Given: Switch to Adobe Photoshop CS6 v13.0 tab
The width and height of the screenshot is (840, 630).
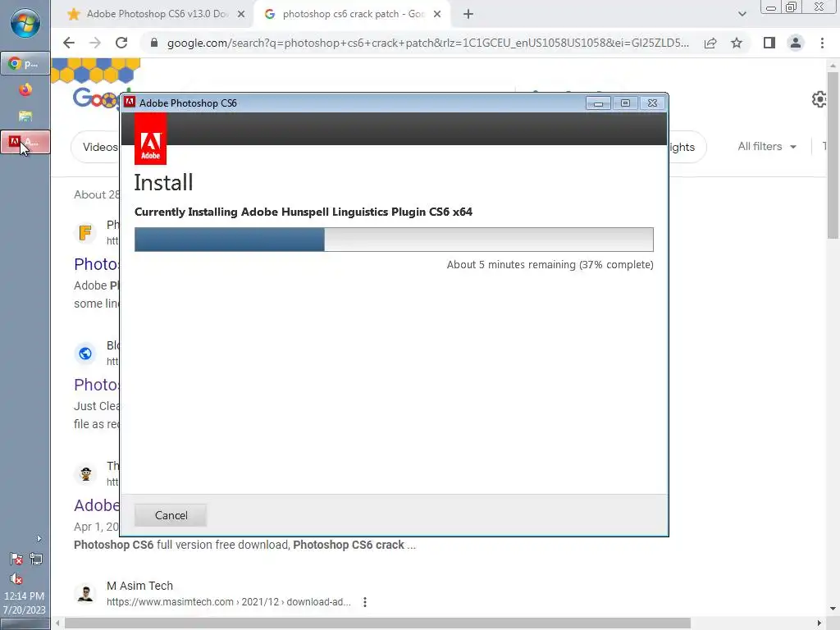Looking at the screenshot, I should click(x=155, y=15).
